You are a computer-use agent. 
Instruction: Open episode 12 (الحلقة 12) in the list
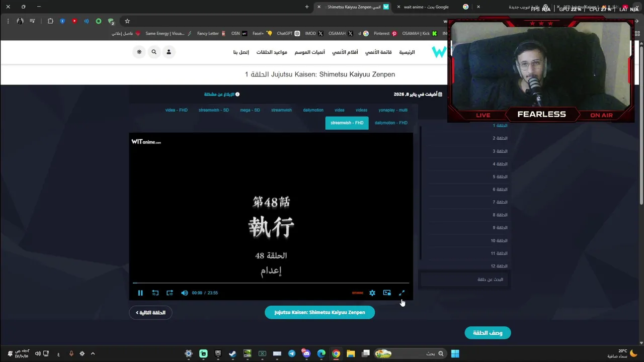pos(499,266)
